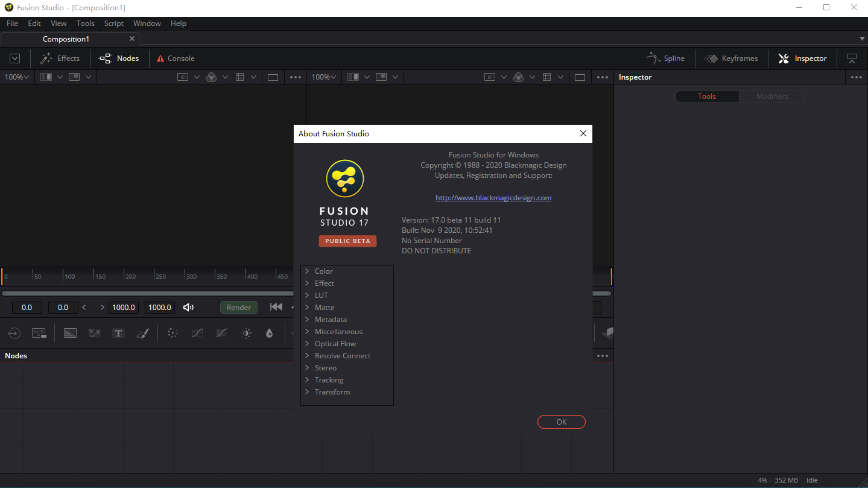Add the Color Curves grid tool
Viewport: 868px width, 488px height.
coord(197,333)
